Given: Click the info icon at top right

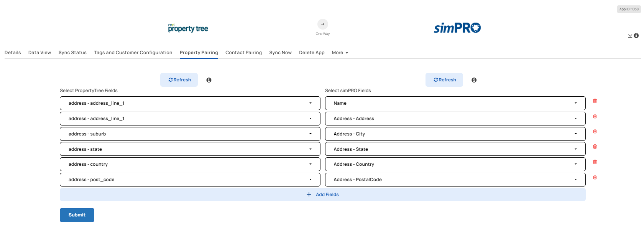Looking at the screenshot, I should (x=636, y=36).
